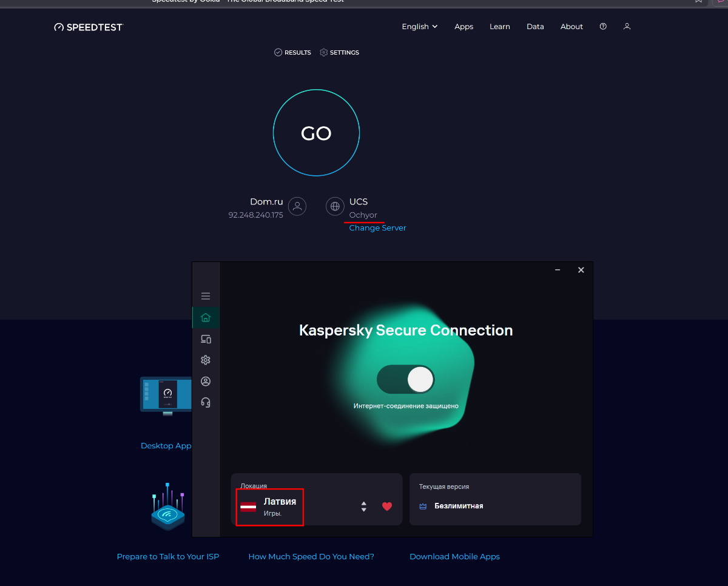Click the Dom.ru provider name
The height and width of the screenshot is (586, 728).
(266, 202)
